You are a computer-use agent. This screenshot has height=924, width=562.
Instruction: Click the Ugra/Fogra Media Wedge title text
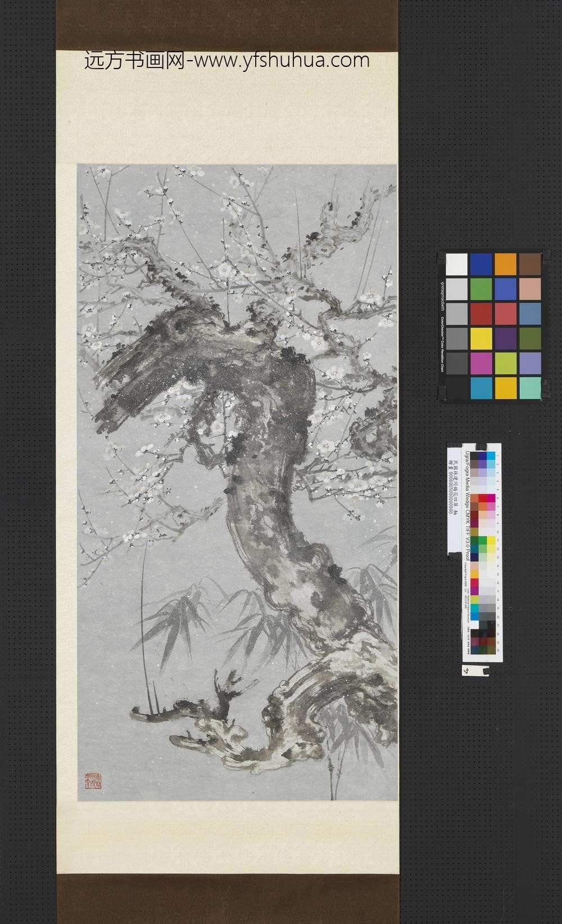point(468,506)
